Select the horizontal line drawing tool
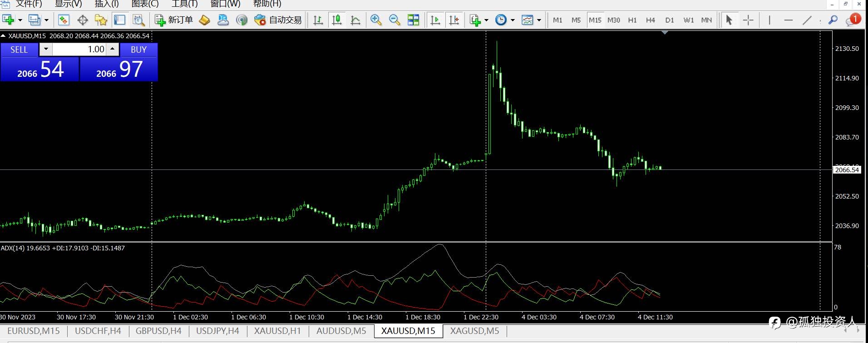This screenshot has height=343, width=868. click(x=789, y=20)
